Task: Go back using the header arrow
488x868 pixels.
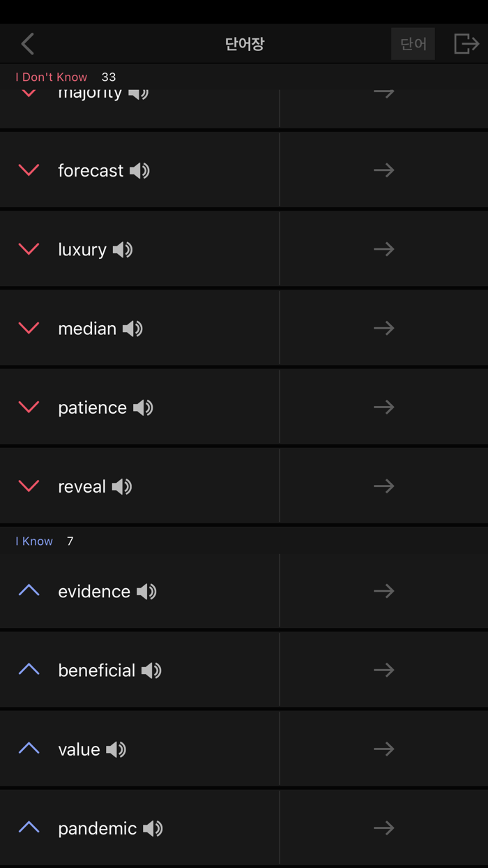Action: tap(28, 44)
